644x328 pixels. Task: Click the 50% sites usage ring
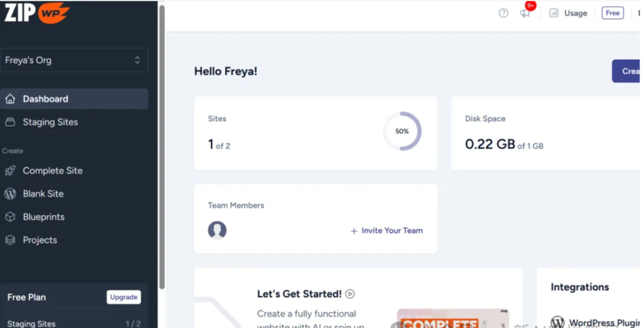402,131
